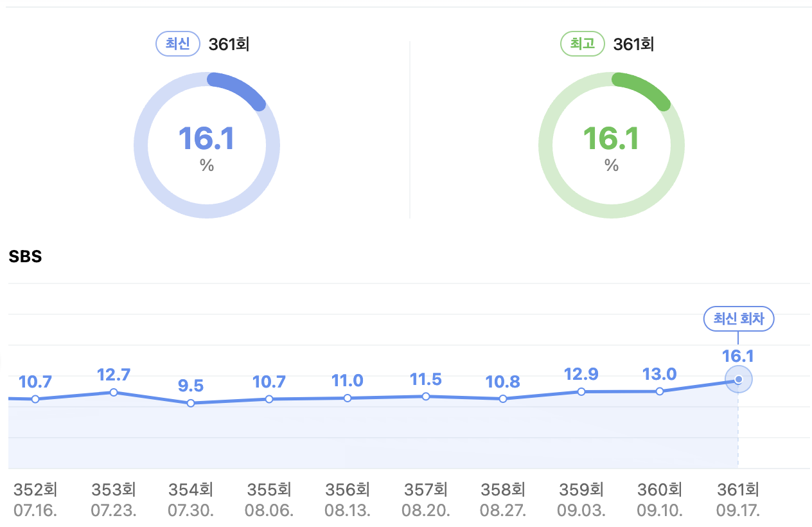The width and height of the screenshot is (812, 527).
Task: Select the 358회 data point on the line
Action: (503, 398)
